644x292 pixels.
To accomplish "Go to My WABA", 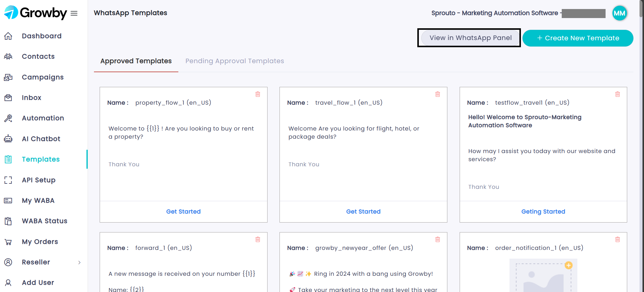I will 38,201.
